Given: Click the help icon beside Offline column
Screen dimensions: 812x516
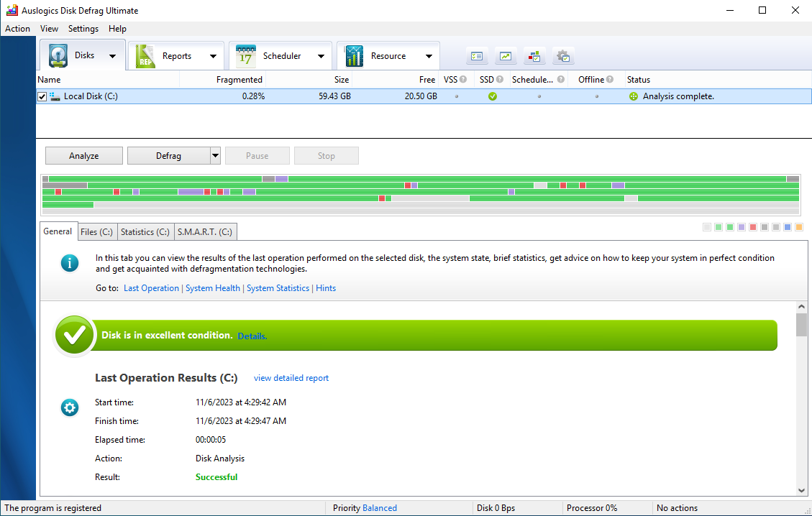Looking at the screenshot, I should [x=610, y=79].
